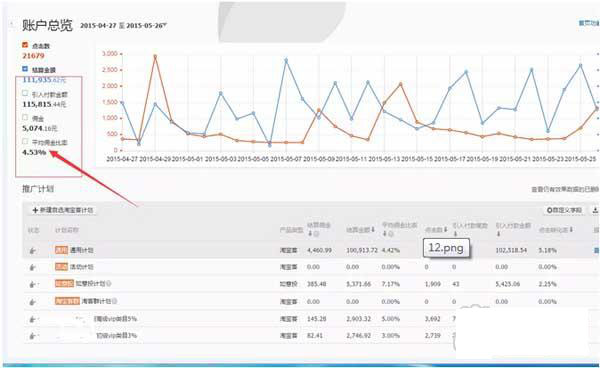The width and height of the screenshot is (600, 368).
Task: Click hand icon in vip类目5% row
Action: coord(33,319)
